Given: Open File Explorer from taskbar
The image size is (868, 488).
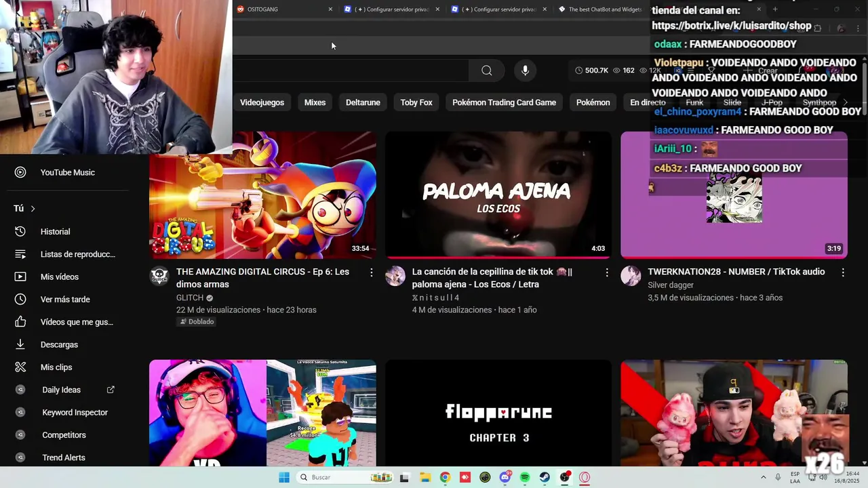Looking at the screenshot, I should (425, 477).
